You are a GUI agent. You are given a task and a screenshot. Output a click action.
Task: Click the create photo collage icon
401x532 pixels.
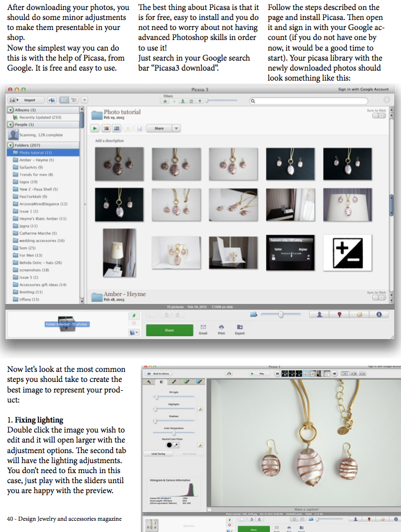pyautogui.click(x=106, y=128)
